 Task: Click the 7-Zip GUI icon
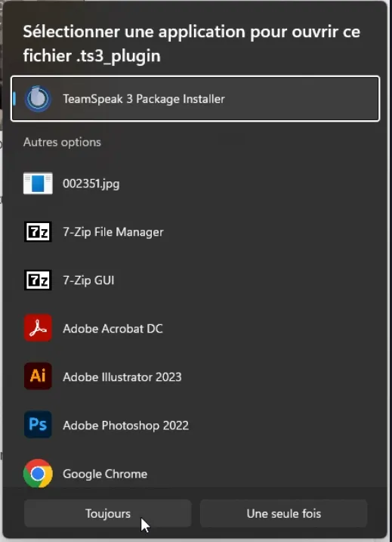point(38,280)
